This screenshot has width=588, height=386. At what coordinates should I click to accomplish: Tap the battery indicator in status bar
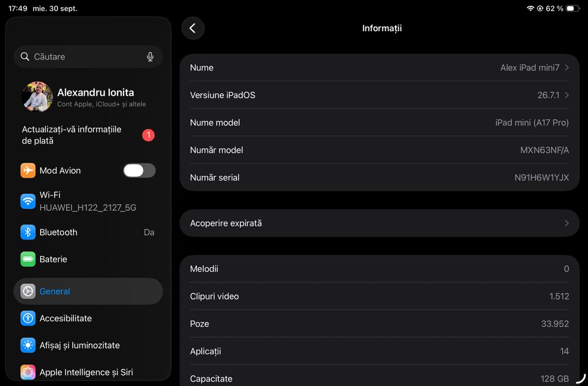[x=573, y=8]
